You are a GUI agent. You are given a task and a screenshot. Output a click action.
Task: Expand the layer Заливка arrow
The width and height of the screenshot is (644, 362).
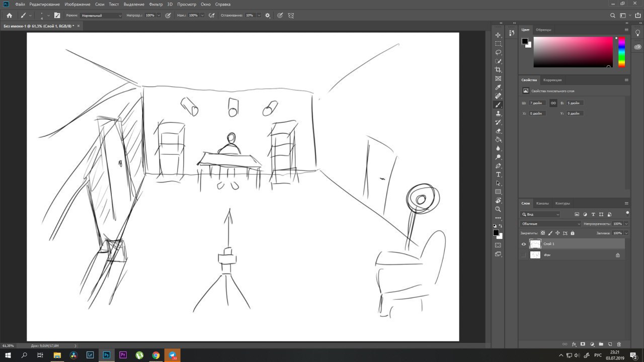tap(626, 233)
